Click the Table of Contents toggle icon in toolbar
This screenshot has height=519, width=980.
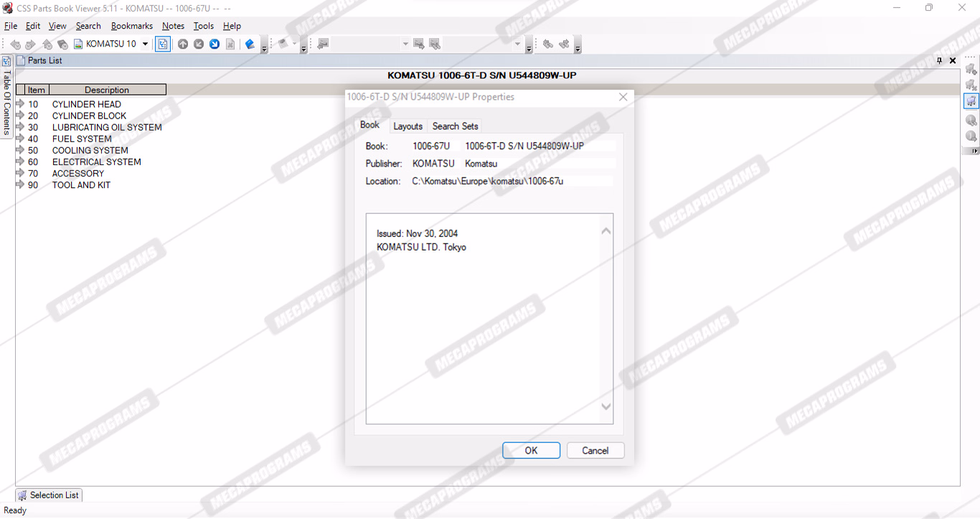click(x=164, y=45)
